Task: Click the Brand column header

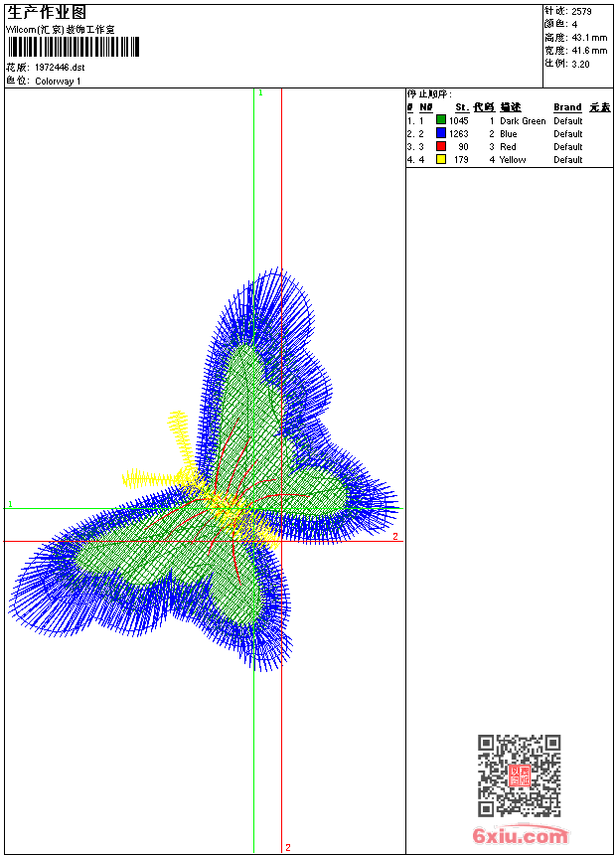Action: pos(567,107)
